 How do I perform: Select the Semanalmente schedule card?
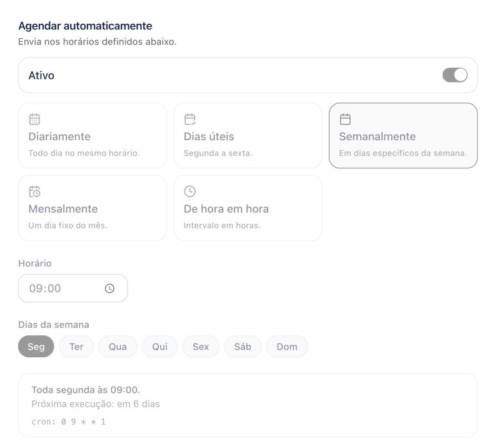pyautogui.click(x=403, y=136)
